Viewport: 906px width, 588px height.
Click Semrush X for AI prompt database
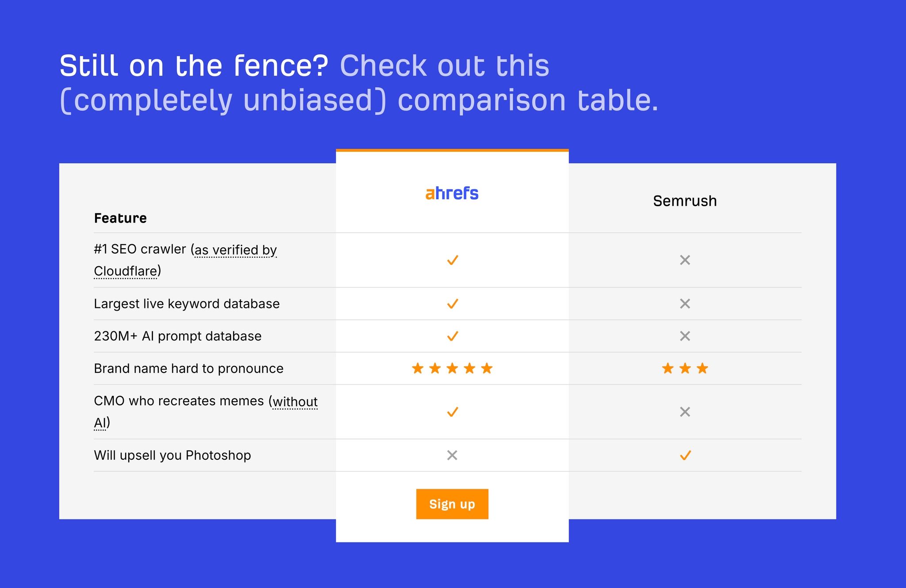(685, 336)
